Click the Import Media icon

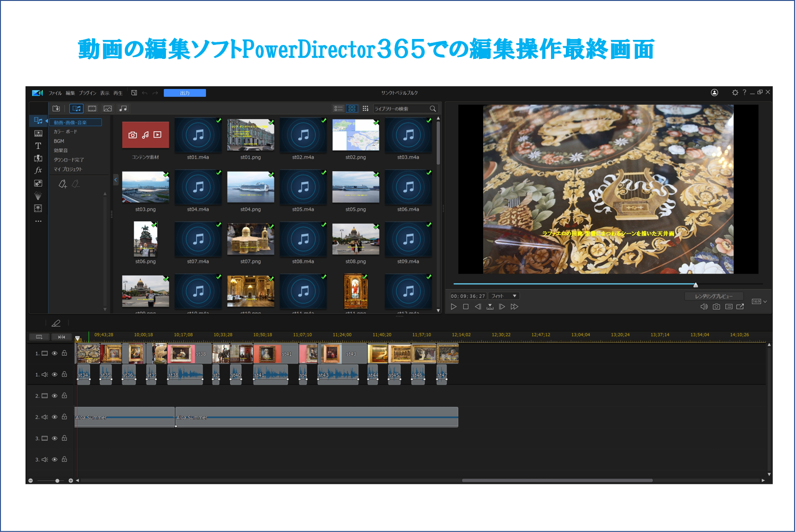click(x=56, y=109)
